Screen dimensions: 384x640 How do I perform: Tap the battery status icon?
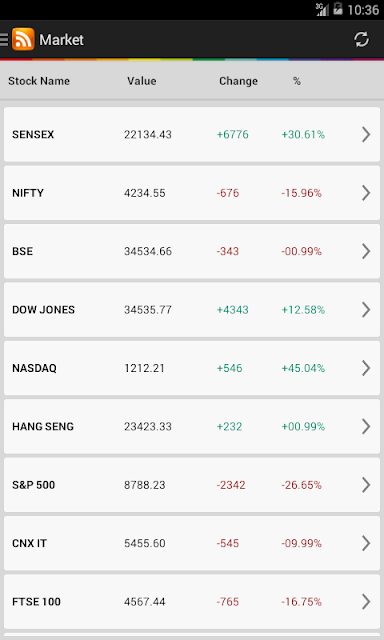point(337,9)
